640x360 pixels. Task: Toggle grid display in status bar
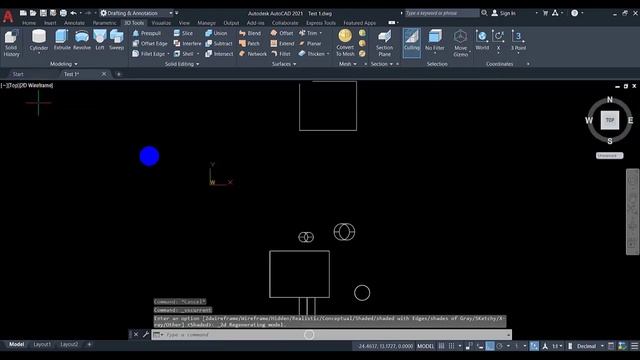click(441, 346)
